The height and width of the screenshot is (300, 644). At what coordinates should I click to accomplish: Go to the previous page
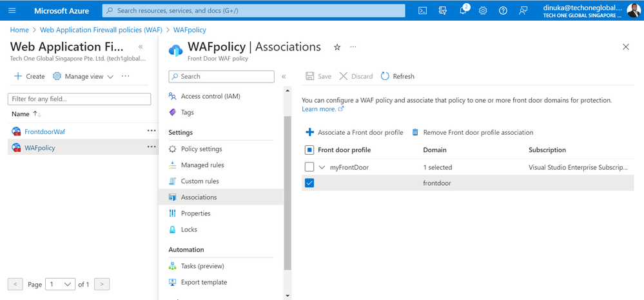(15, 284)
